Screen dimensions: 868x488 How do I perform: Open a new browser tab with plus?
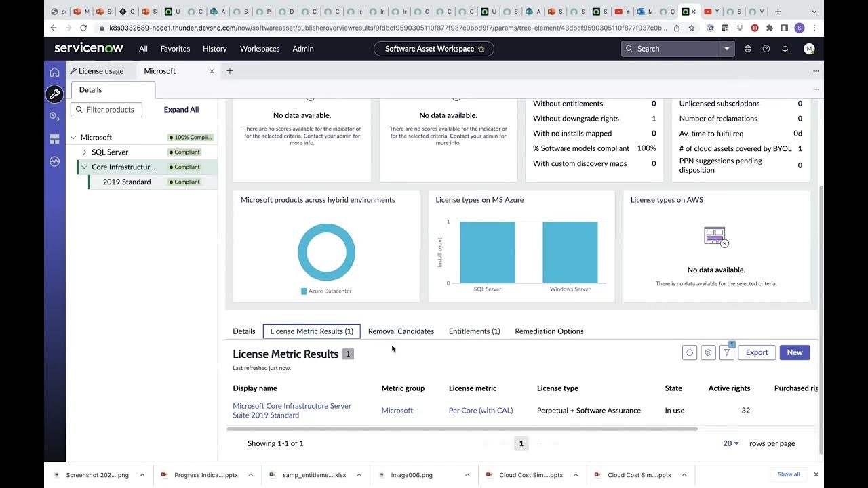[x=778, y=12]
